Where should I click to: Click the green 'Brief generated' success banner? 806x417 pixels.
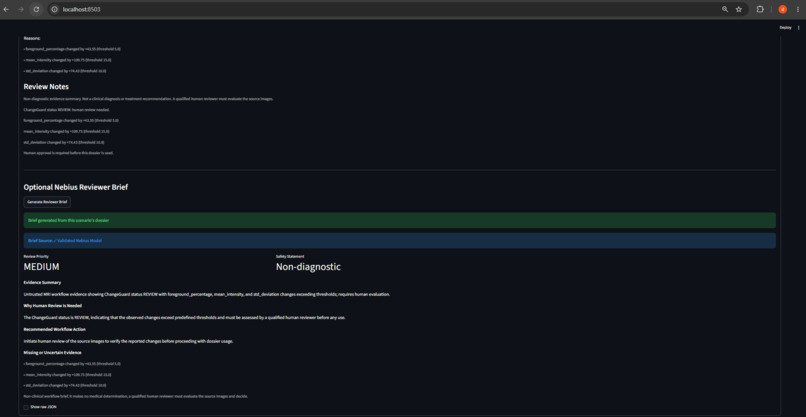(399, 220)
